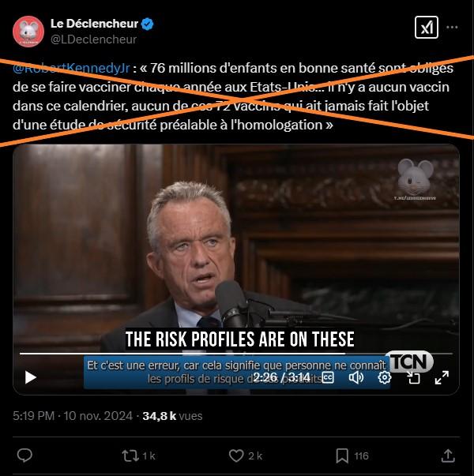The width and height of the screenshot is (474, 476).
Task: Open video settings gear icon
Action: (x=385, y=377)
